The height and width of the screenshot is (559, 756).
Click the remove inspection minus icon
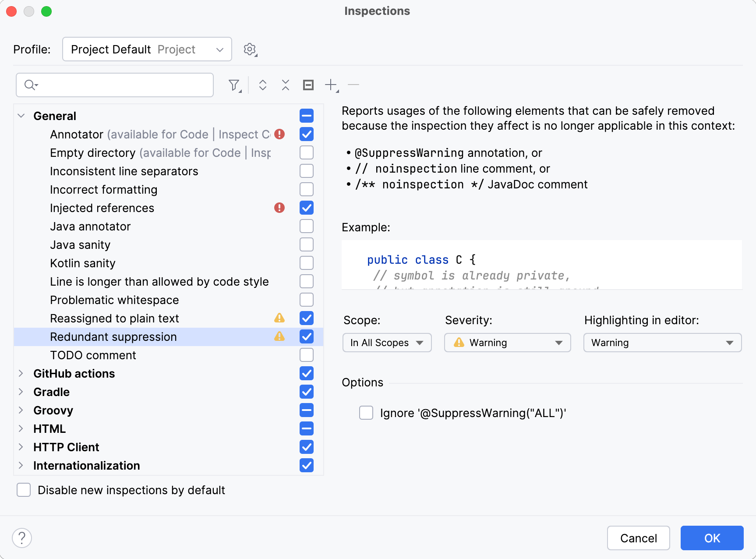click(x=353, y=85)
